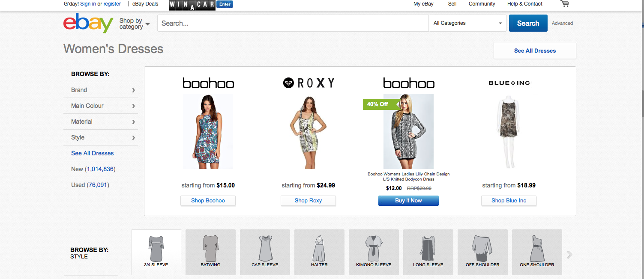Open the Blue Inc dress image
644x279 pixels.
[x=509, y=131]
